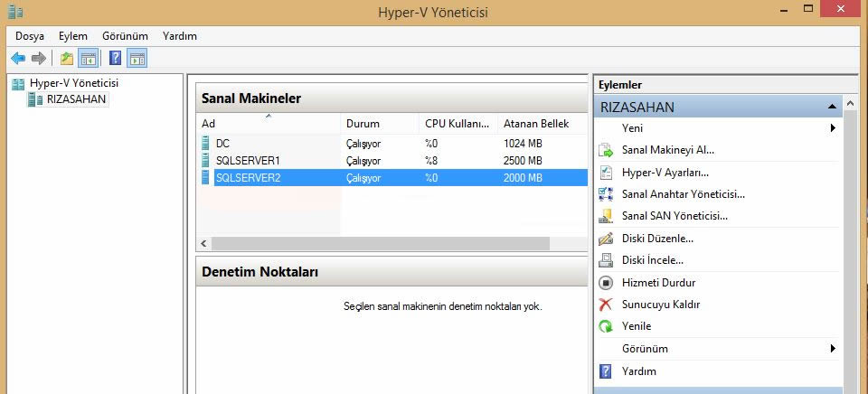Screen dimensions: 868x394
Task: Click the Back arrow toolbar icon
Action: (x=18, y=59)
